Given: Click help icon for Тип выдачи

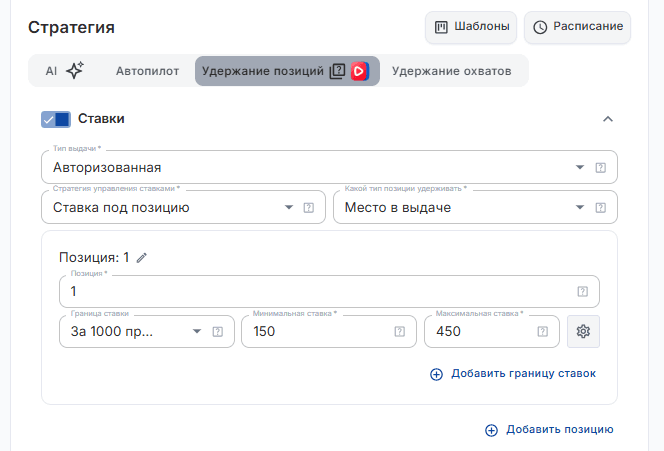Looking at the screenshot, I should coord(600,168).
